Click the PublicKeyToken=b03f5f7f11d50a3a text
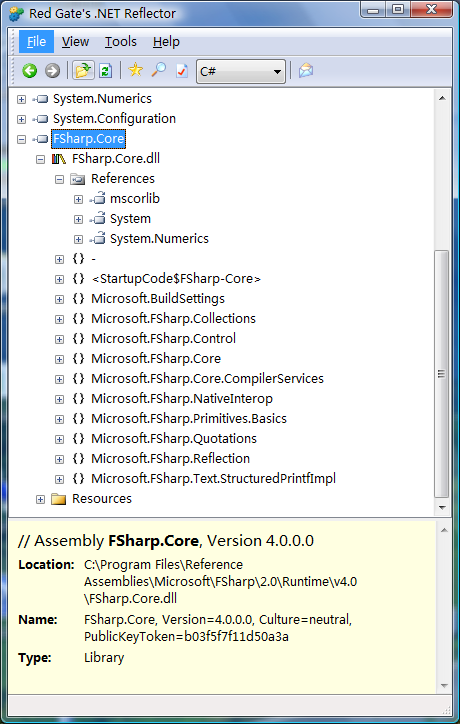Screen dimensions: 460x724 click(186, 637)
